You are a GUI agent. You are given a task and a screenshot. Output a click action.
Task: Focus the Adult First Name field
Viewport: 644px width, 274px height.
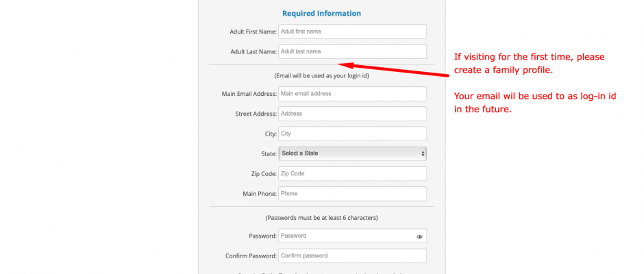tap(352, 32)
